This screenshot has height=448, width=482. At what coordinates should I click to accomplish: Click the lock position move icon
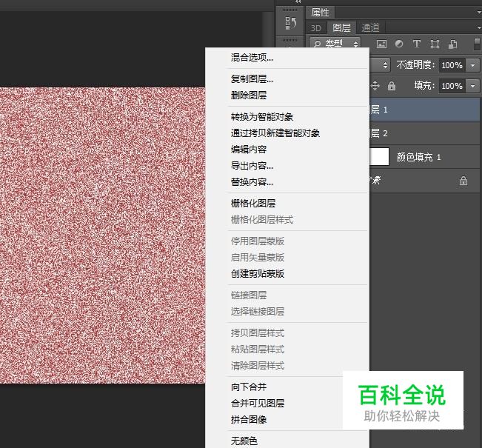(x=375, y=86)
